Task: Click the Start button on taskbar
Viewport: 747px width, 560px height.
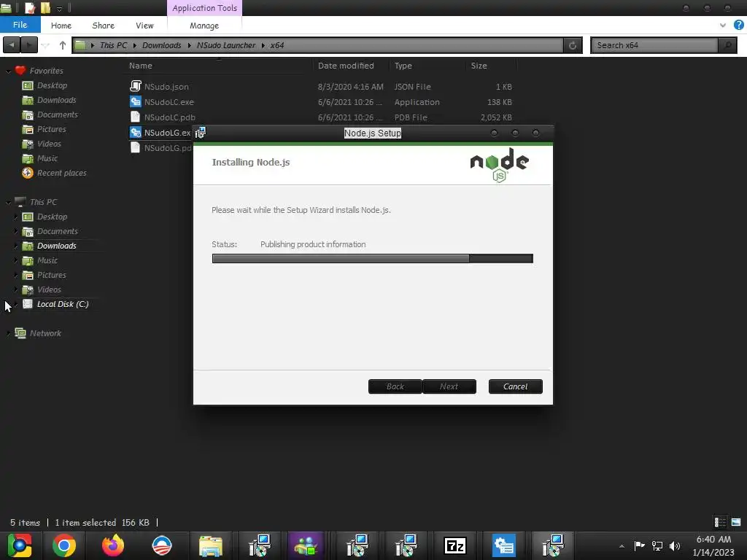Action: [x=20, y=545]
